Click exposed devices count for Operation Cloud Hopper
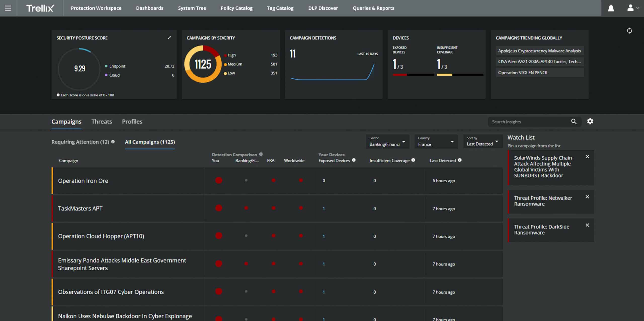Viewport: 644px width, 321px height. [x=324, y=236]
